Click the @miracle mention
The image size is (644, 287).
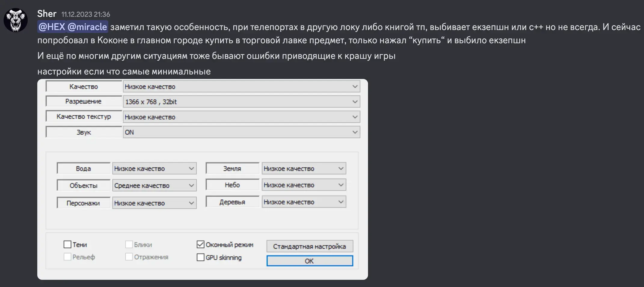[87, 27]
